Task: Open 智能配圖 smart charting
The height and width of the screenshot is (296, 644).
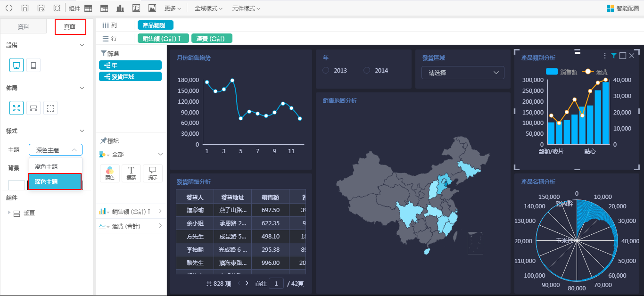Action: [x=623, y=8]
